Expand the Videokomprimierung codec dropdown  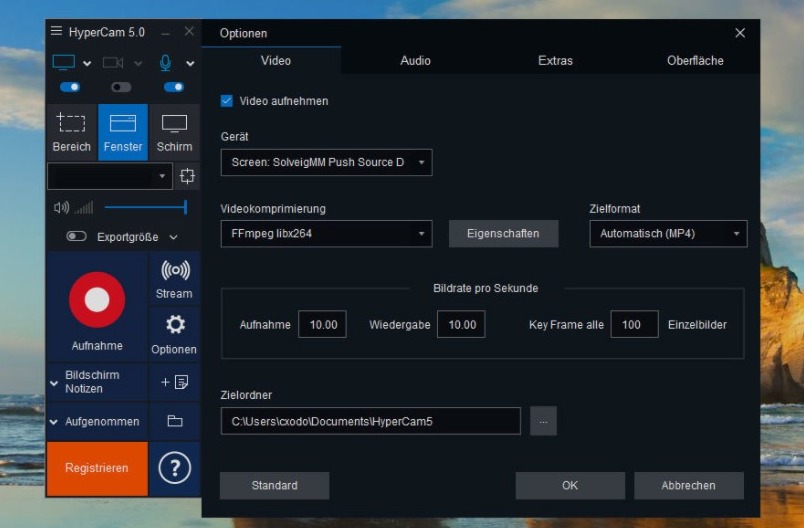pyautogui.click(x=326, y=234)
